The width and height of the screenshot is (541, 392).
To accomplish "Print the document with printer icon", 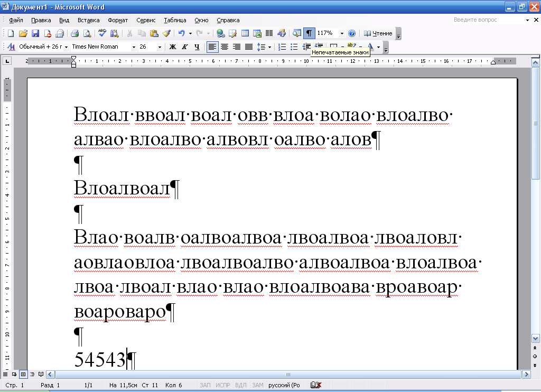I will point(75,33).
